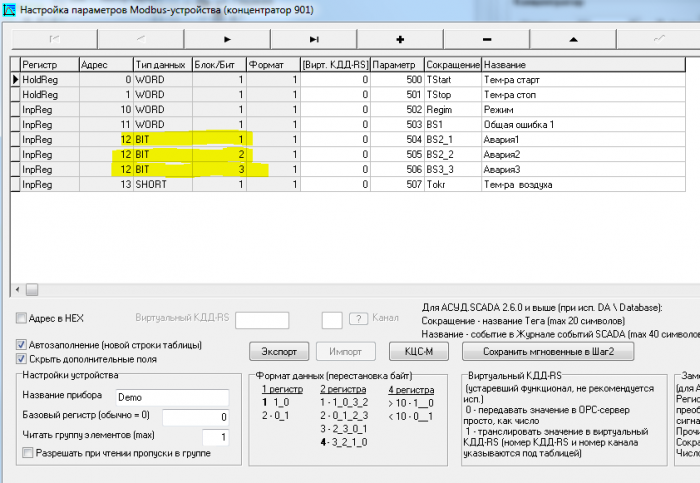Screen dimensions: 700x483
Task: Select the Тем-ра воздуха cell
Action: pos(583,184)
